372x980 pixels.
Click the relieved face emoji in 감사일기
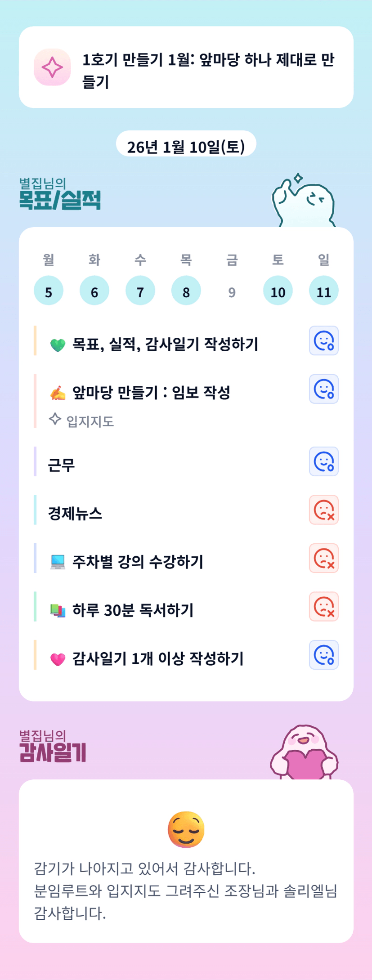coord(186,829)
